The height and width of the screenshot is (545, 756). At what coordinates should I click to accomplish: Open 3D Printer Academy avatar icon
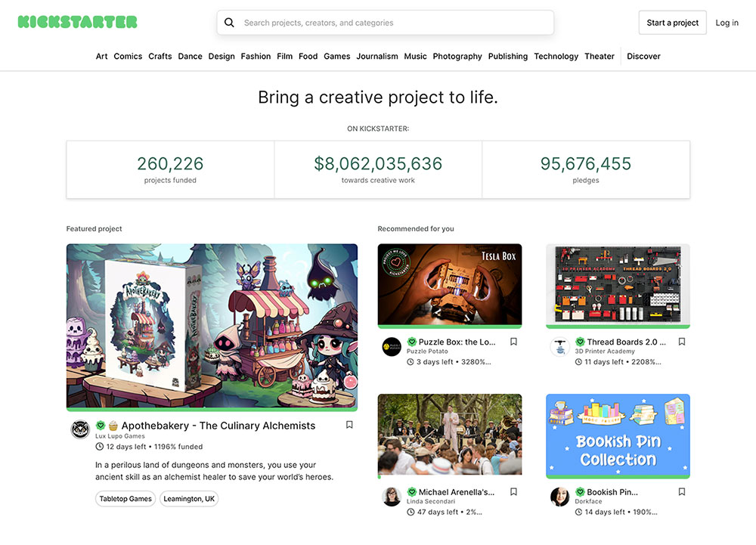pos(559,346)
